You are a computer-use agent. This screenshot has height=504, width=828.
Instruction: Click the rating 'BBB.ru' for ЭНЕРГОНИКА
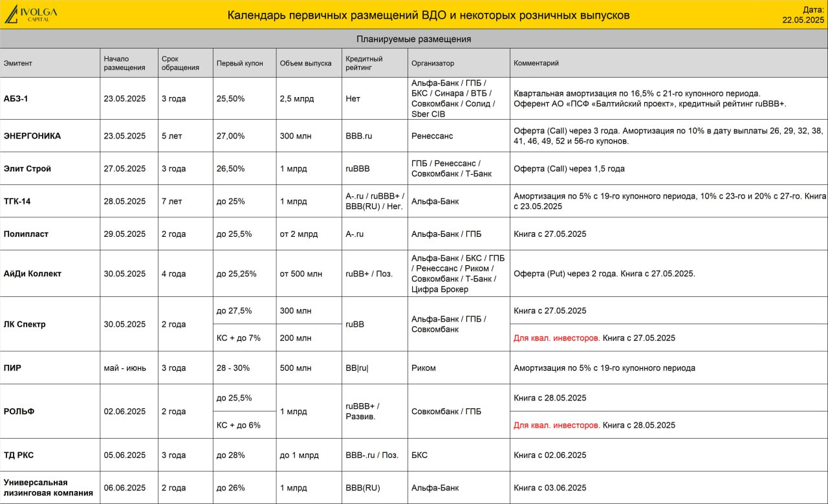pyautogui.click(x=358, y=136)
